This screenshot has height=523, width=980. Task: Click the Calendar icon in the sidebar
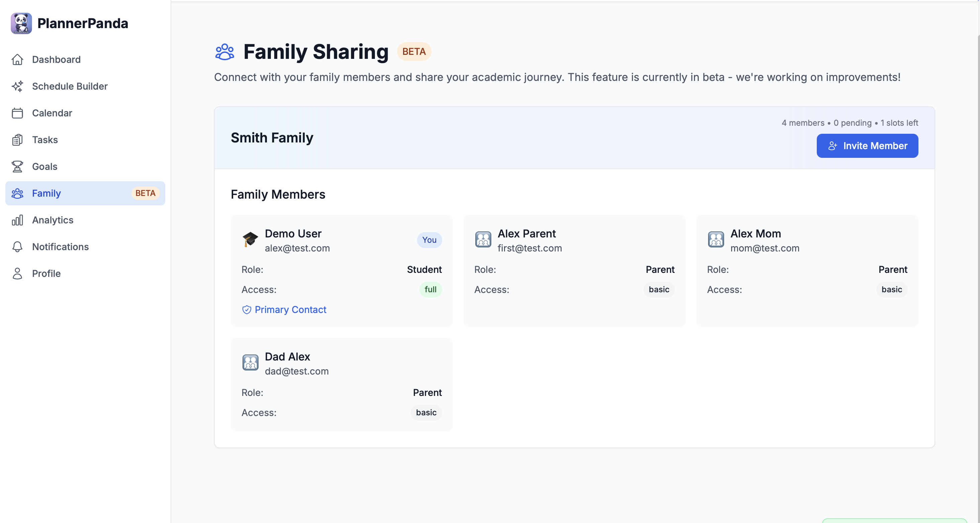pyautogui.click(x=17, y=113)
